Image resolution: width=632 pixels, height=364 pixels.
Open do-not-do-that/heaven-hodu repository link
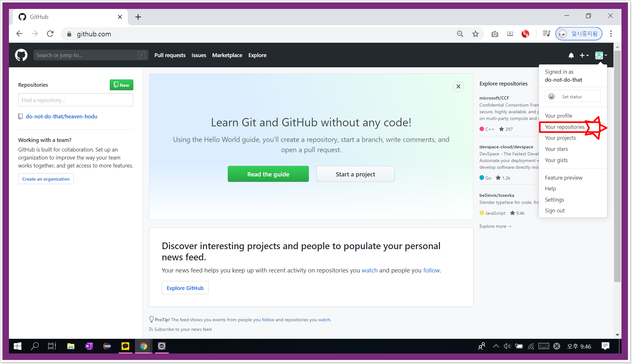pos(61,116)
